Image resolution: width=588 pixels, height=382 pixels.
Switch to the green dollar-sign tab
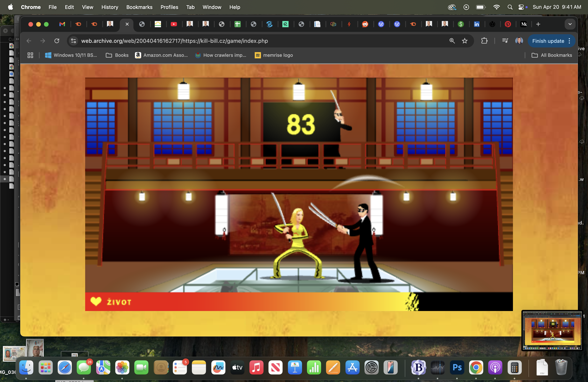(460, 24)
